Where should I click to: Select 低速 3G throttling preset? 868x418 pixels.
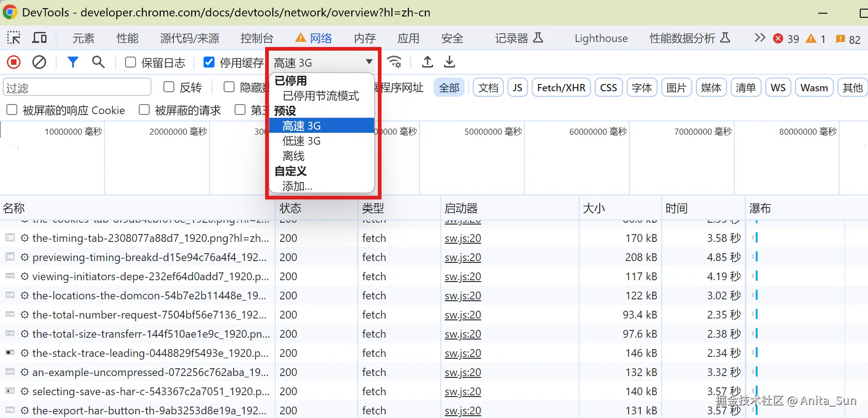[x=321, y=141]
